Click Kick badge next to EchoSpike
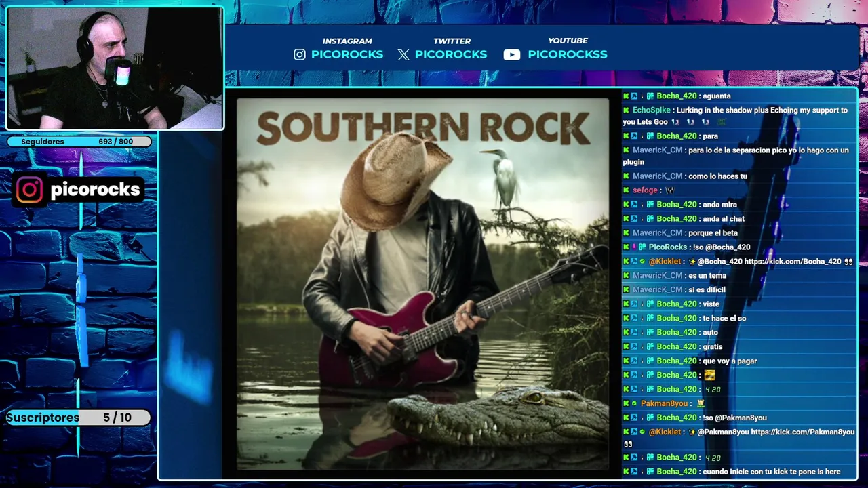The image size is (868, 488). 626,110
